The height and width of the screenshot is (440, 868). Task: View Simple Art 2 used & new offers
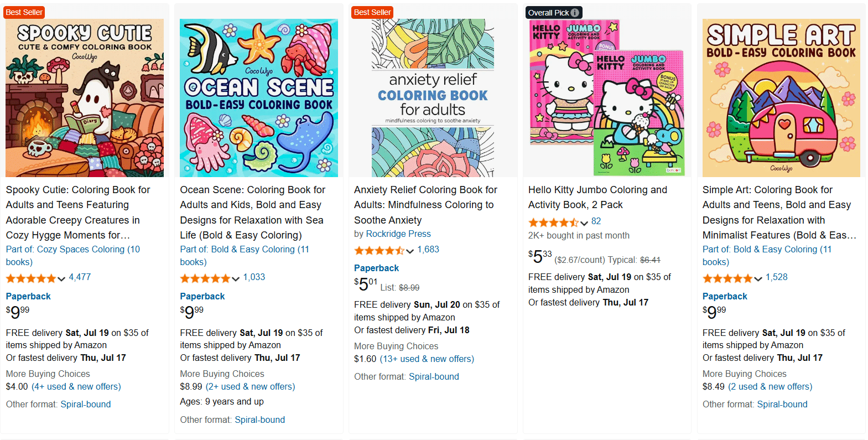[x=770, y=386]
